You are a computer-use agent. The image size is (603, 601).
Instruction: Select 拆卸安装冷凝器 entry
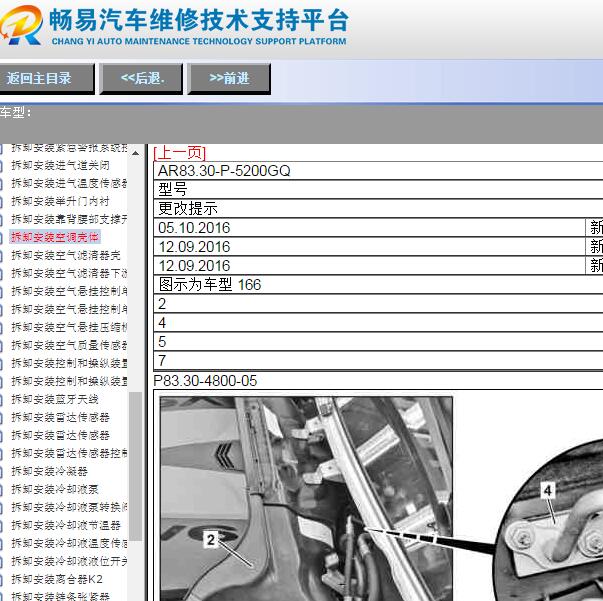pos(49,471)
